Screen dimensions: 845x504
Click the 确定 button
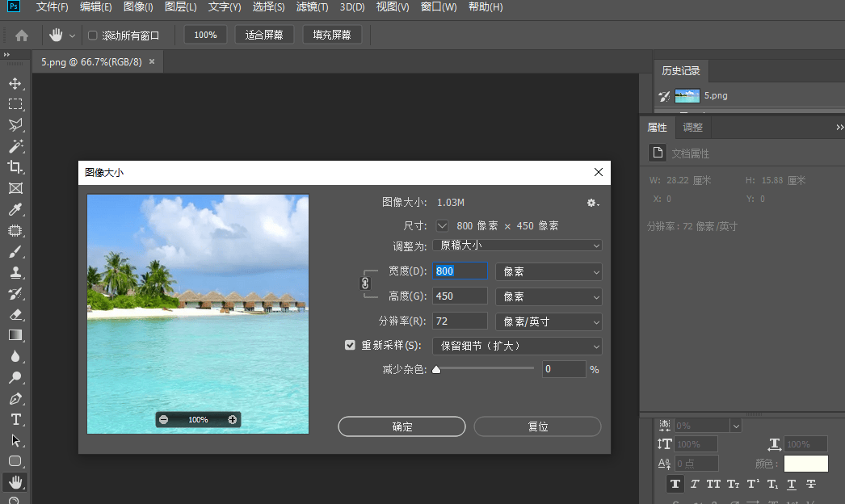tap(401, 426)
